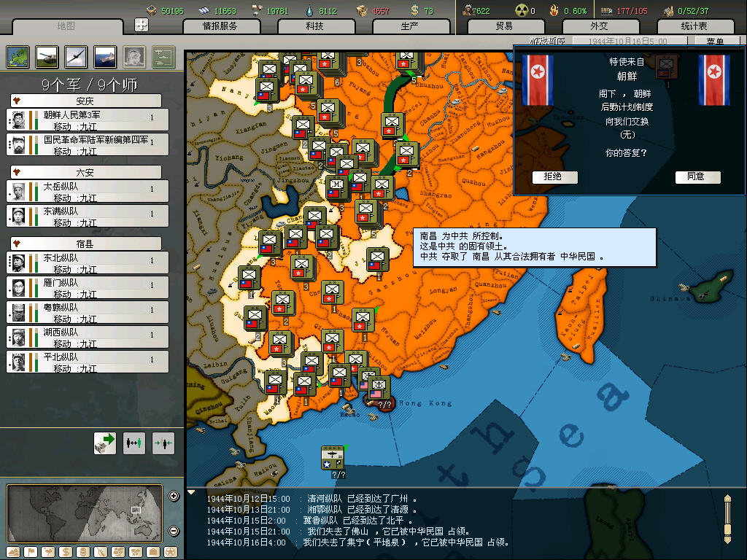
Task: Expand the 宿县 province group header
Action: [86, 244]
